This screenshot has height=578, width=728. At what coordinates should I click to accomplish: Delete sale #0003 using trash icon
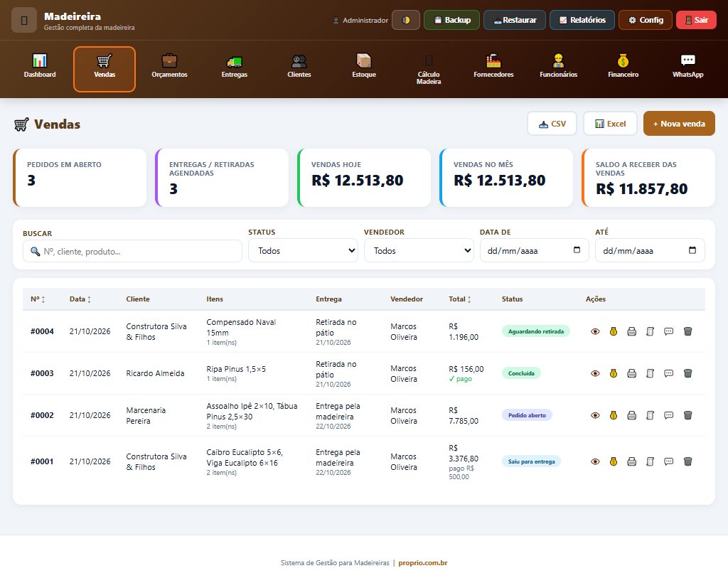687,373
